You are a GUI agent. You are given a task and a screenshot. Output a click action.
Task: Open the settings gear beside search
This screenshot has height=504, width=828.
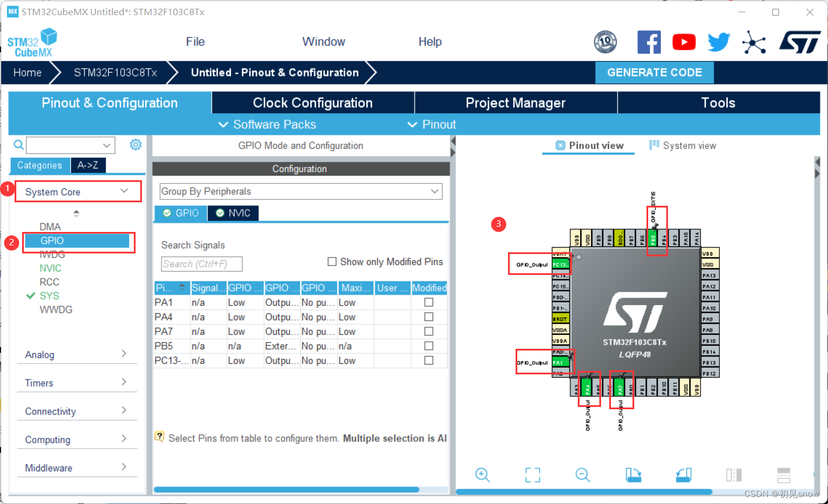[136, 145]
